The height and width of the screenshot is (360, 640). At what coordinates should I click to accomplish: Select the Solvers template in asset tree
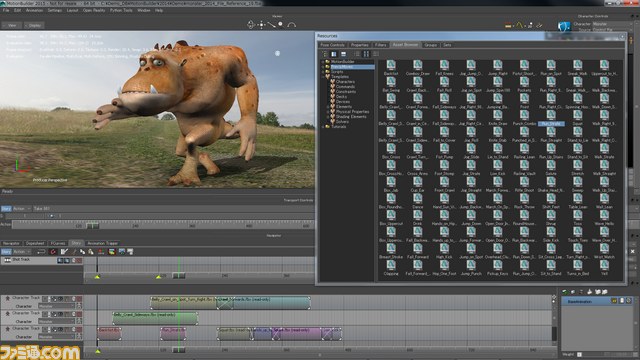(x=342, y=122)
